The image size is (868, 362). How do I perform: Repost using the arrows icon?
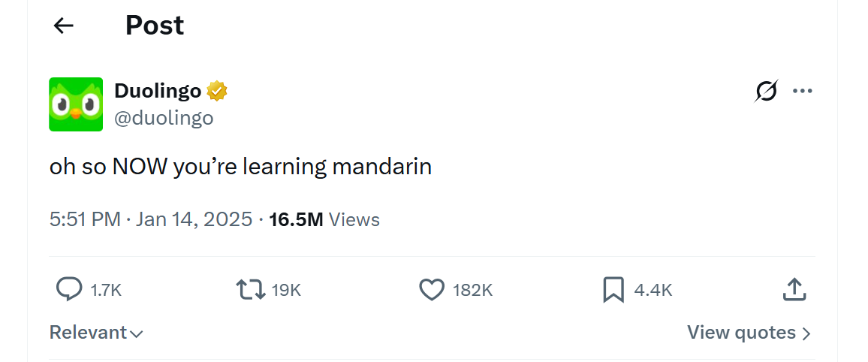point(250,289)
